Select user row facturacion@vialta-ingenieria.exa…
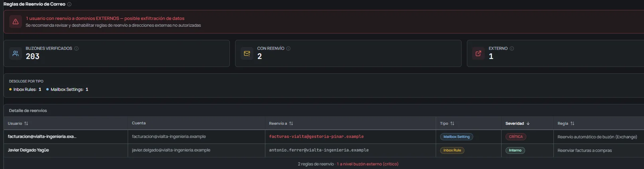 (x=42, y=137)
